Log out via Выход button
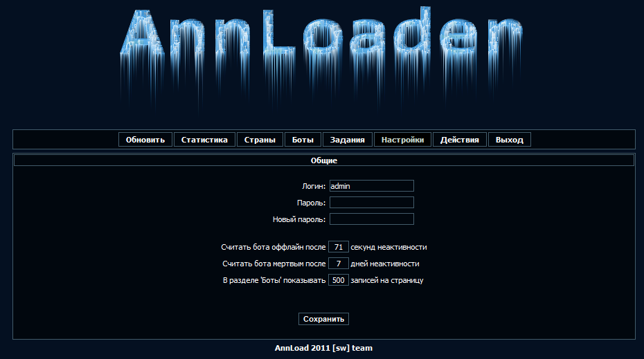The height and width of the screenshot is (359, 644). [x=509, y=140]
